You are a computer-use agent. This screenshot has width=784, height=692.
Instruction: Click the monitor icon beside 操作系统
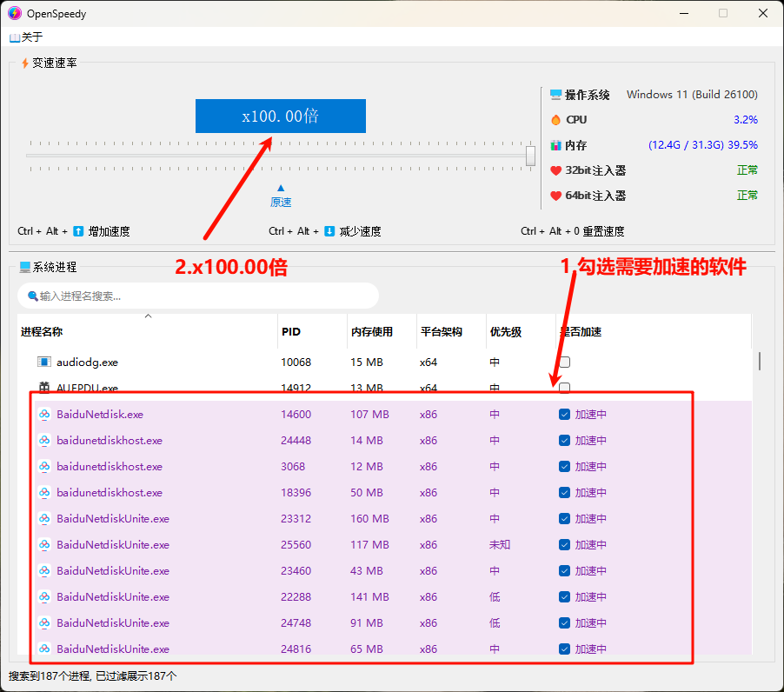(556, 94)
